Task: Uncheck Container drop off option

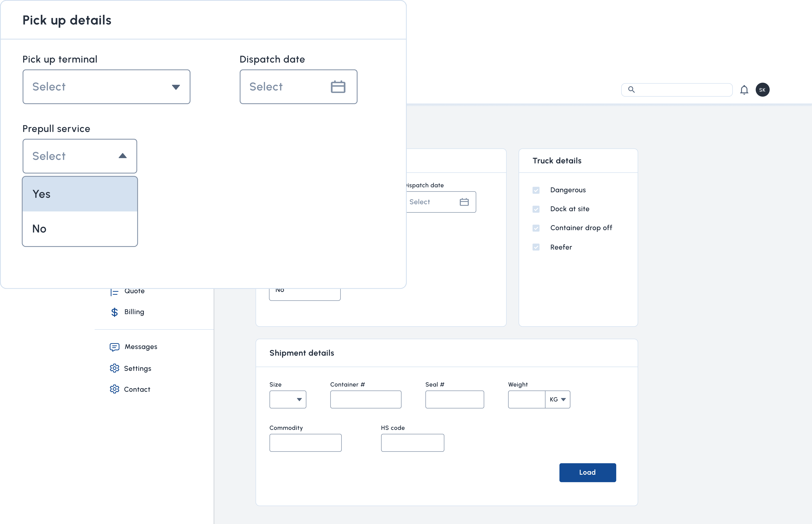Action: (x=536, y=228)
